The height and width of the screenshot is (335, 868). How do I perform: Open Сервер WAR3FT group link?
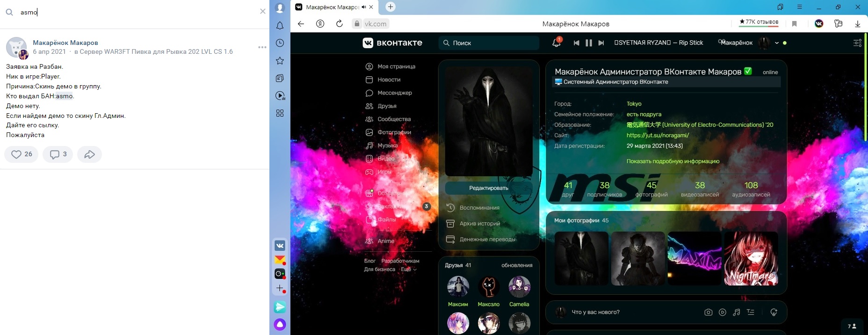(x=157, y=52)
